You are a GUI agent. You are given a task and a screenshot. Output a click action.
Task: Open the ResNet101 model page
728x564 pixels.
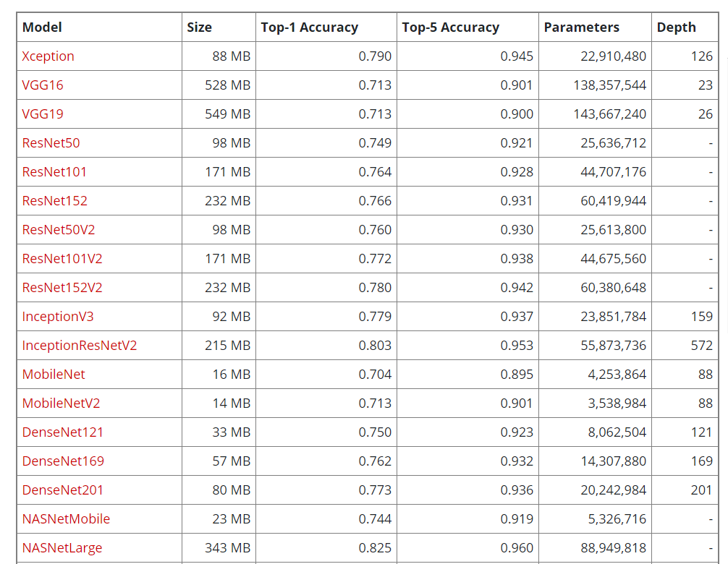pyautogui.click(x=54, y=172)
